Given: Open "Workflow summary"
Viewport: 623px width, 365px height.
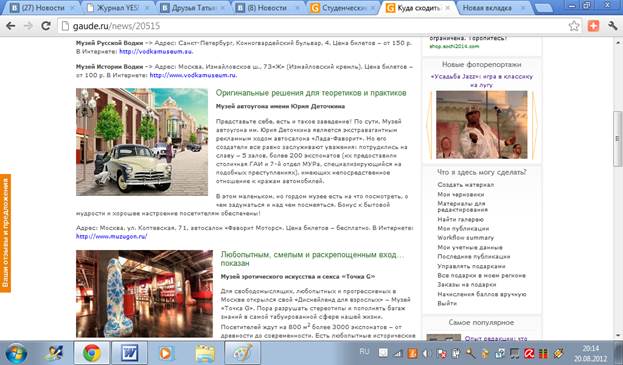Looking at the screenshot, I should (x=465, y=238).
